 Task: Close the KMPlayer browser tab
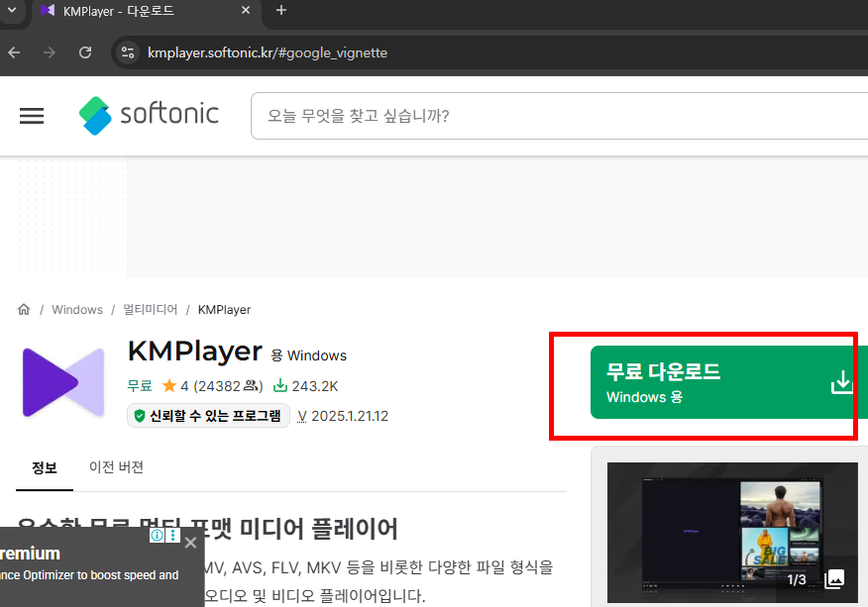pyautogui.click(x=246, y=11)
